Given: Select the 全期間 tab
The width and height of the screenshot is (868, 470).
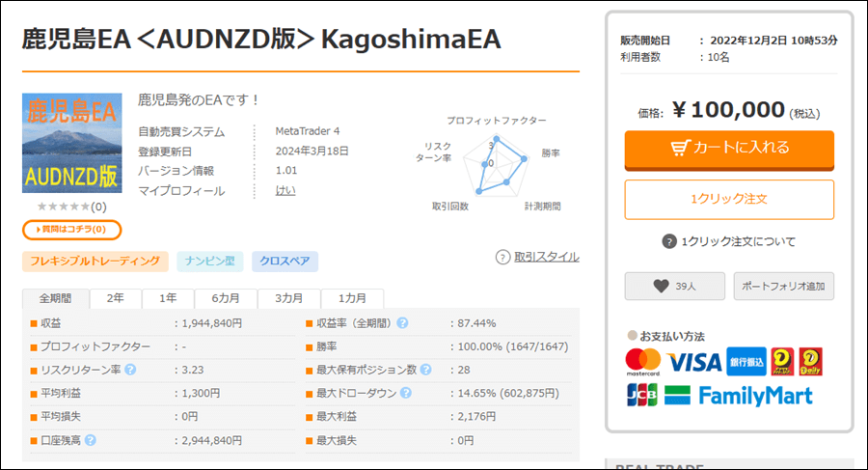Looking at the screenshot, I should (x=55, y=298).
